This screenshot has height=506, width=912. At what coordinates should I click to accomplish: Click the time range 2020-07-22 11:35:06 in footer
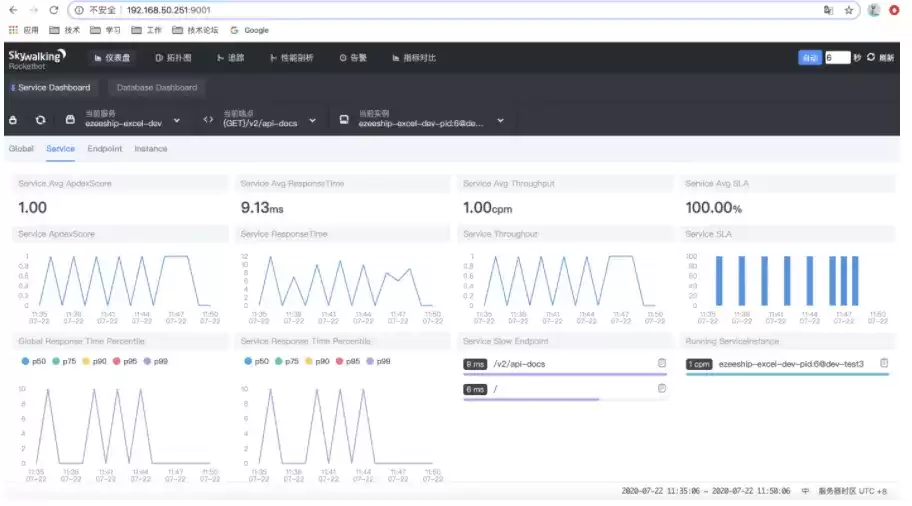click(706, 491)
